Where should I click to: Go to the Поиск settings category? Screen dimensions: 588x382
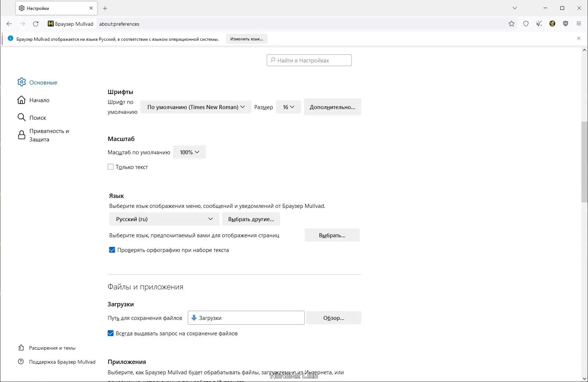tap(32, 118)
